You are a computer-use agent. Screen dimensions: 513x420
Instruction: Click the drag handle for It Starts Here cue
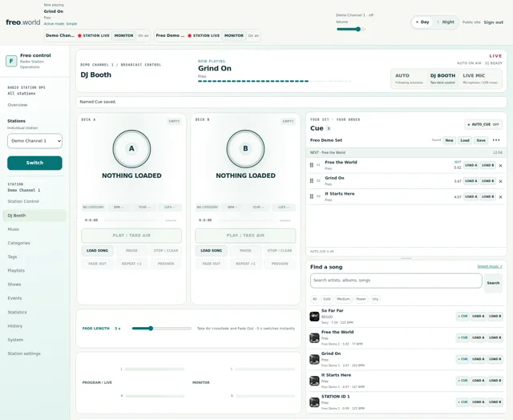[312, 196]
